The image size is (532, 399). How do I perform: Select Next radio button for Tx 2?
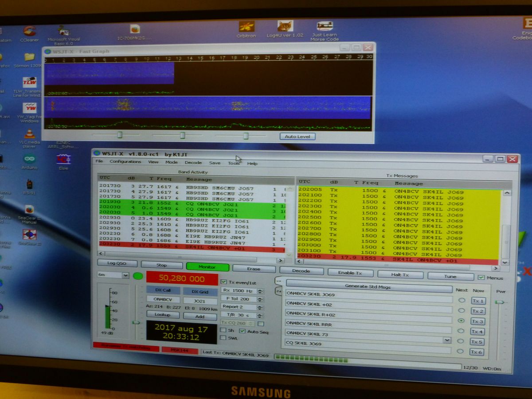pos(462,310)
